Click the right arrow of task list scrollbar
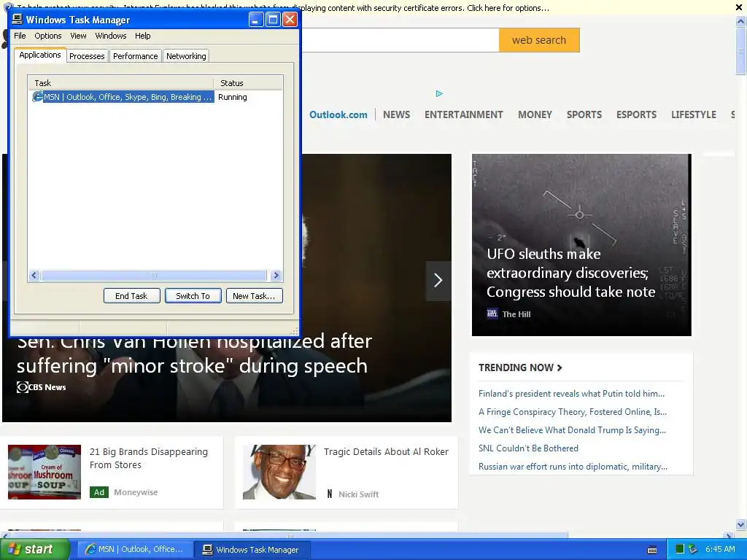The width and height of the screenshot is (747, 560). coord(276,275)
